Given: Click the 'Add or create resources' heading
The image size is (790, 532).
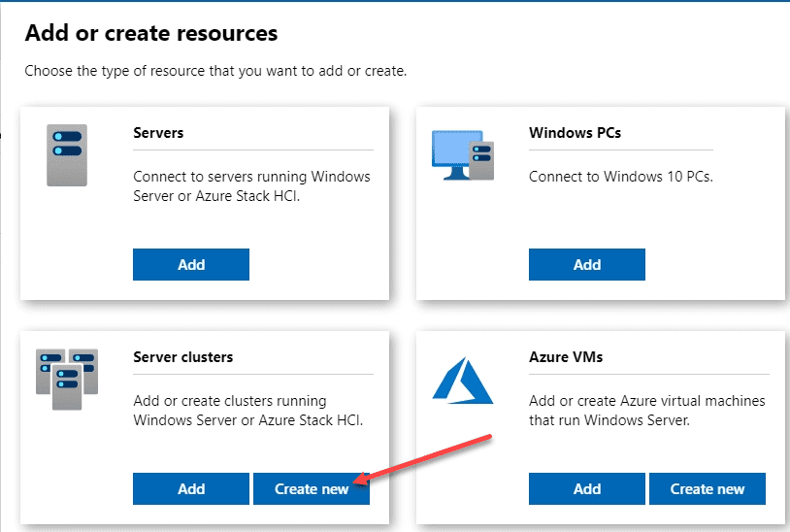Looking at the screenshot, I should [x=151, y=34].
